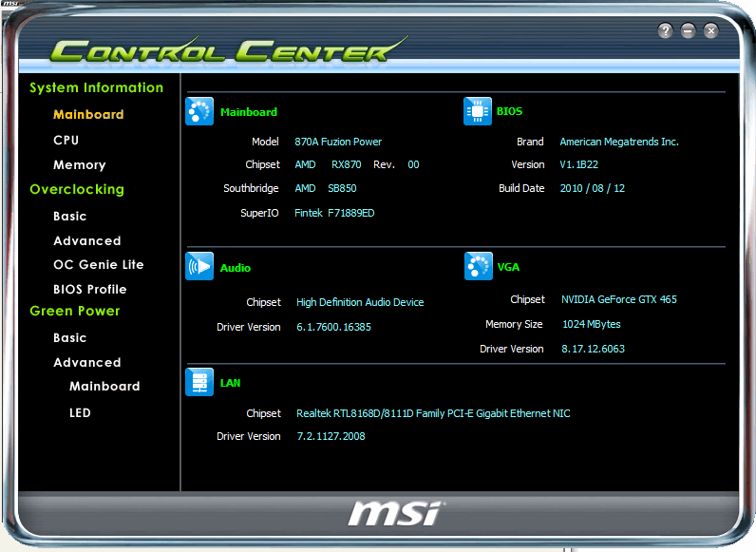Viewport: 756px width, 552px height.
Task: Open Mainboard under Green Power Advanced
Action: pyautogui.click(x=104, y=386)
